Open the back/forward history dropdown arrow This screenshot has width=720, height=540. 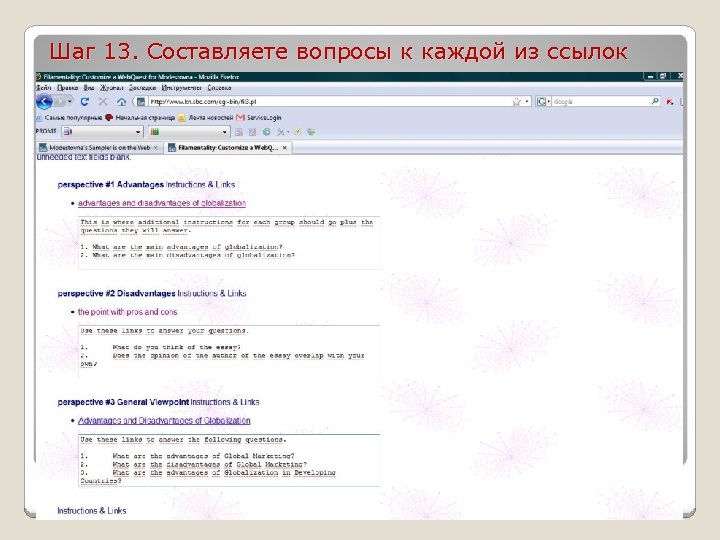[x=70, y=101]
